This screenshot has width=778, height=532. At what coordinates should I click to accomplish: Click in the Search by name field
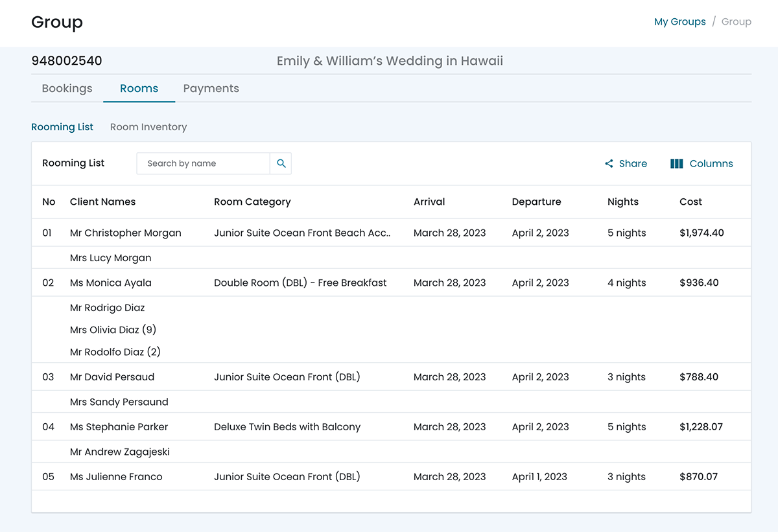pos(203,164)
